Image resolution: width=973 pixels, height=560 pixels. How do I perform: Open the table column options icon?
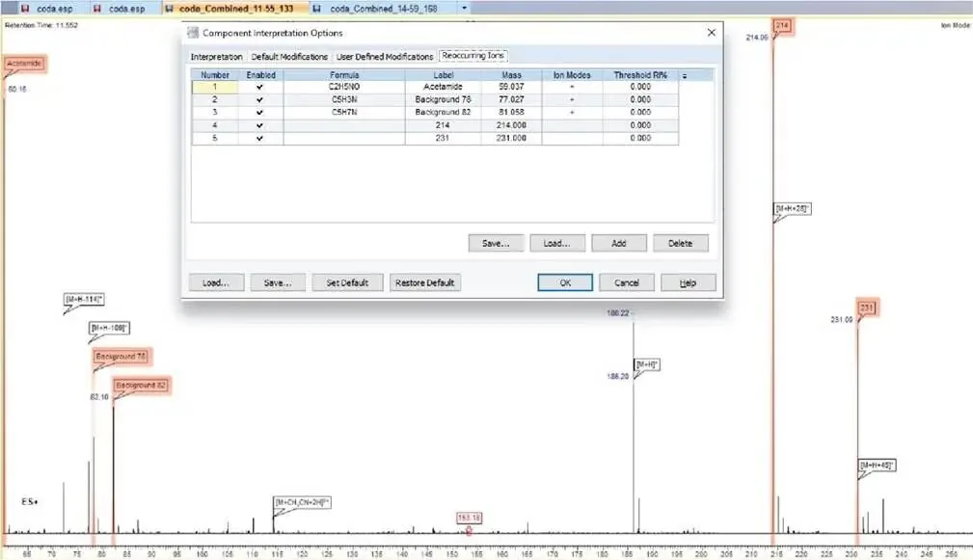click(x=685, y=75)
